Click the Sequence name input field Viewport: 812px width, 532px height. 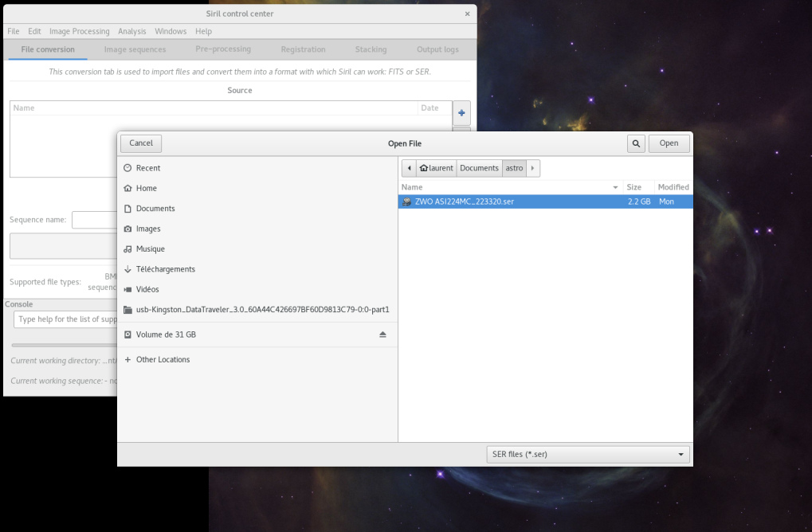click(94, 220)
